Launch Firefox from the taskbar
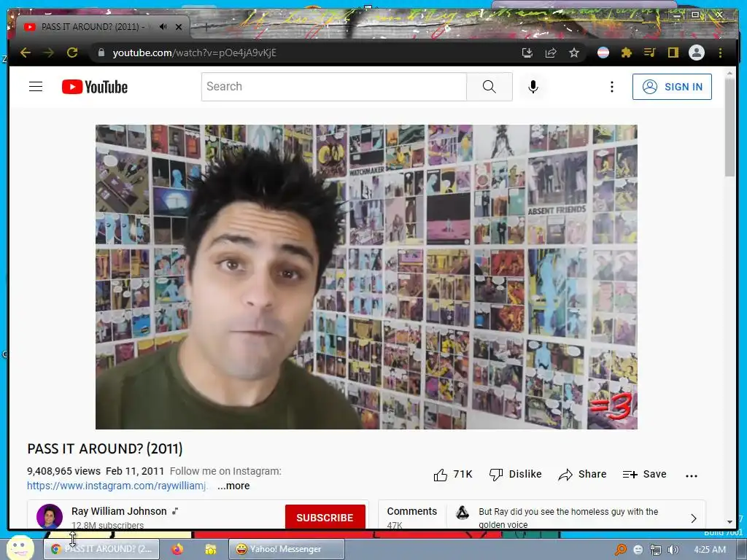Viewport: 747px width, 560px height. (177, 549)
